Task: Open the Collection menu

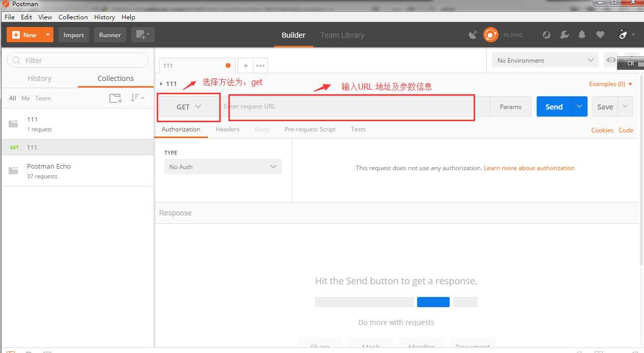Action: tap(73, 17)
